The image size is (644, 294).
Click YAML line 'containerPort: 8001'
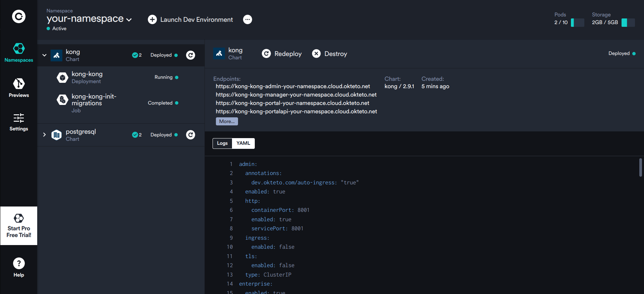tap(280, 210)
